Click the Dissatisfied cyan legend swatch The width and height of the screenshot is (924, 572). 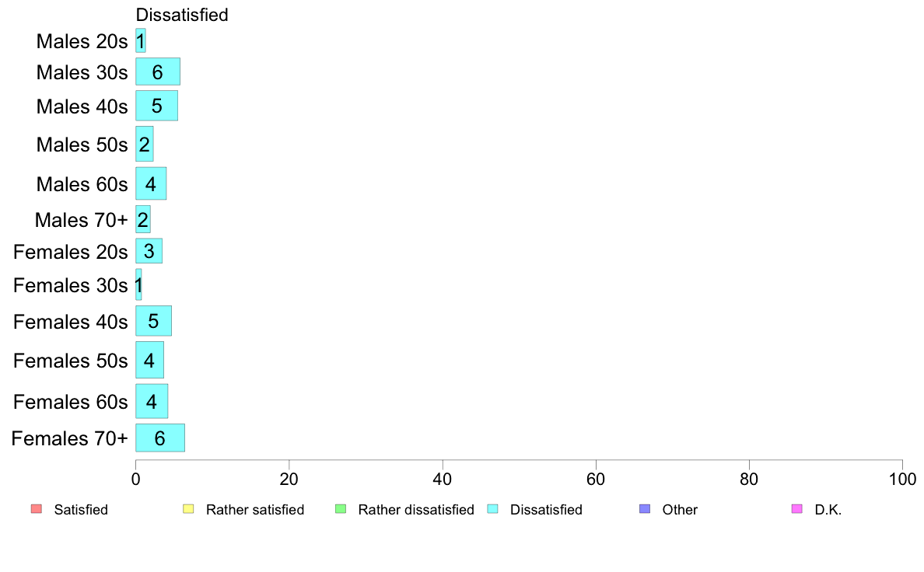pyautogui.click(x=492, y=509)
